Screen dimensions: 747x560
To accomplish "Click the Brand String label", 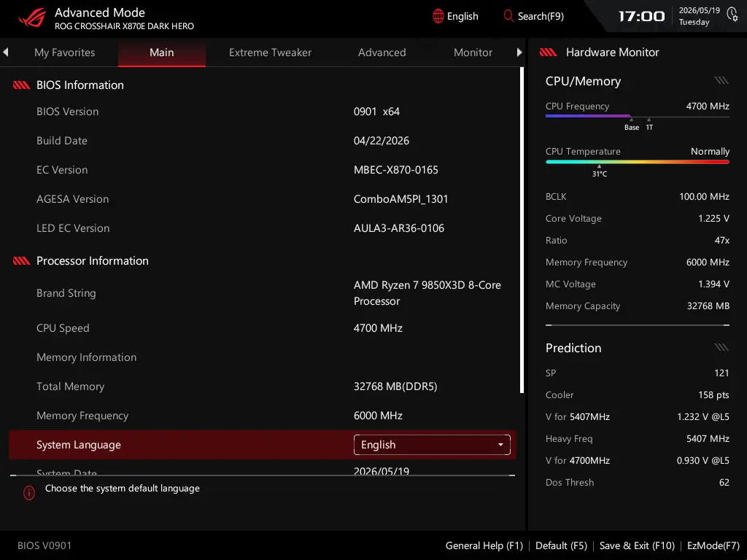I will click(66, 293).
